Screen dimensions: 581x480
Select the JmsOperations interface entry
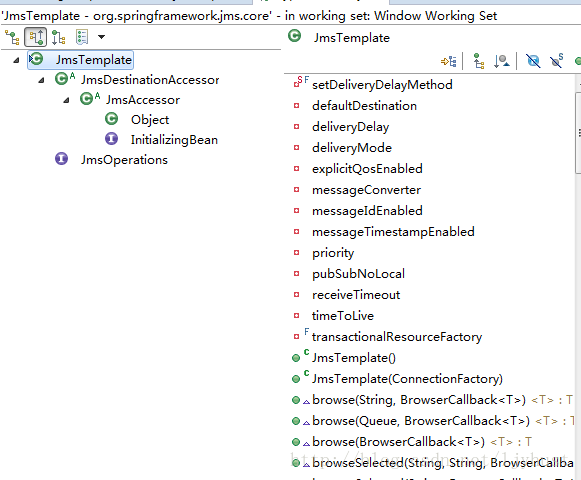click(124, 160)
